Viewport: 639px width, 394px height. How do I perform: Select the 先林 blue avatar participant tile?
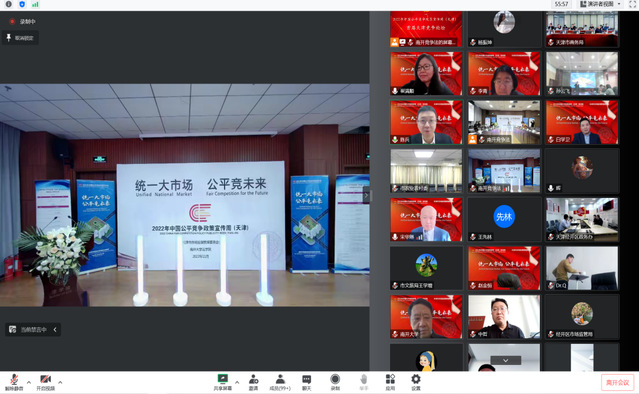pos(504,220)
